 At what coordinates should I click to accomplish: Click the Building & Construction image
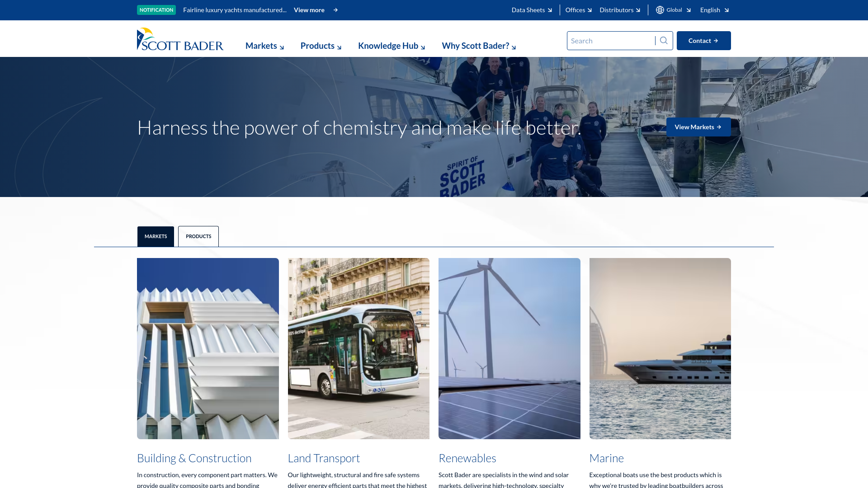(208, 348)
